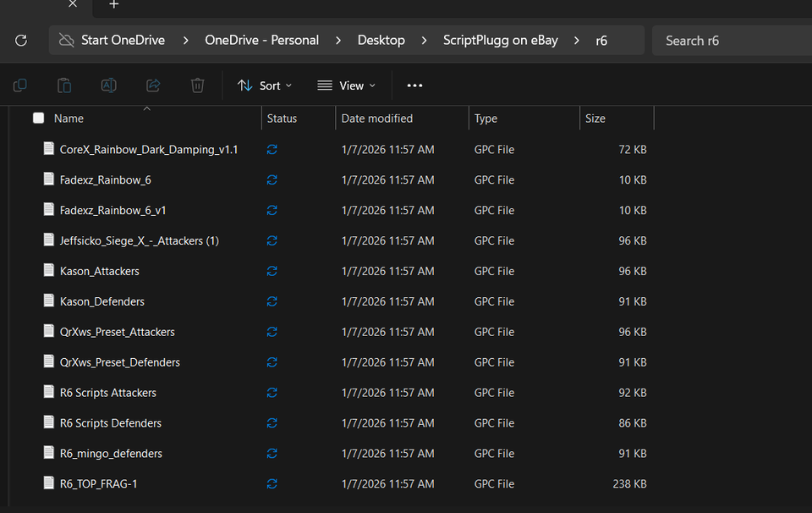The height and width of the screenshot is (513, 812).
Task: Click the Share icon in toolbar
Action: click(x=153, y=85)
